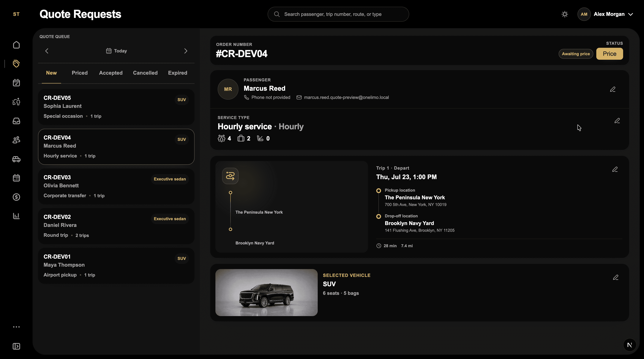The height and width of the screenshot is (359, 644).
Task: Open the billing dollar sidebar icon
Action: 16,197
